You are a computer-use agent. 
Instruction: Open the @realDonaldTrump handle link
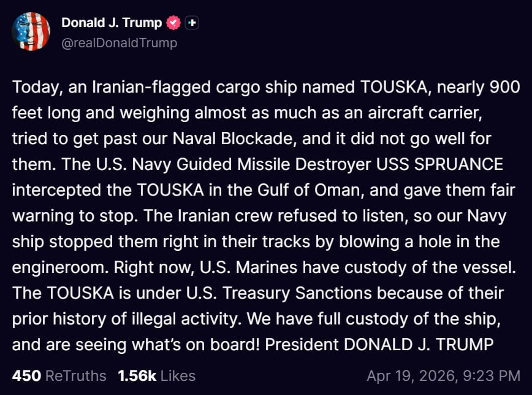coord(119,42)
